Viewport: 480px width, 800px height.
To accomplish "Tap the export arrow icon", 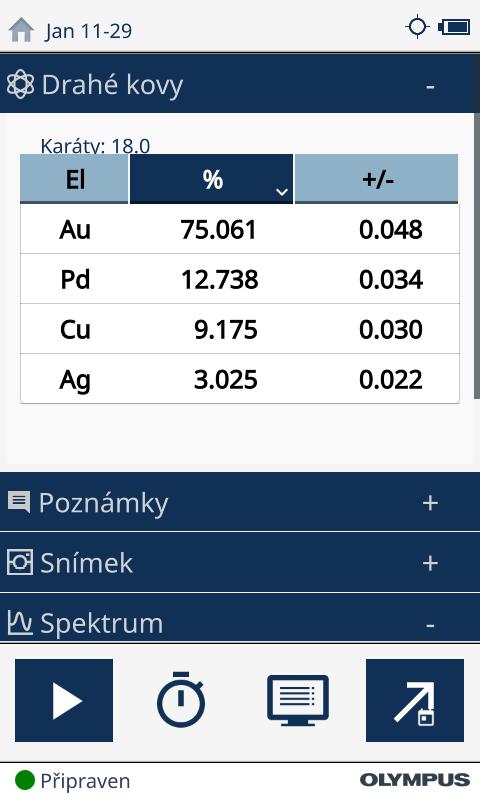I will (415, 700).
